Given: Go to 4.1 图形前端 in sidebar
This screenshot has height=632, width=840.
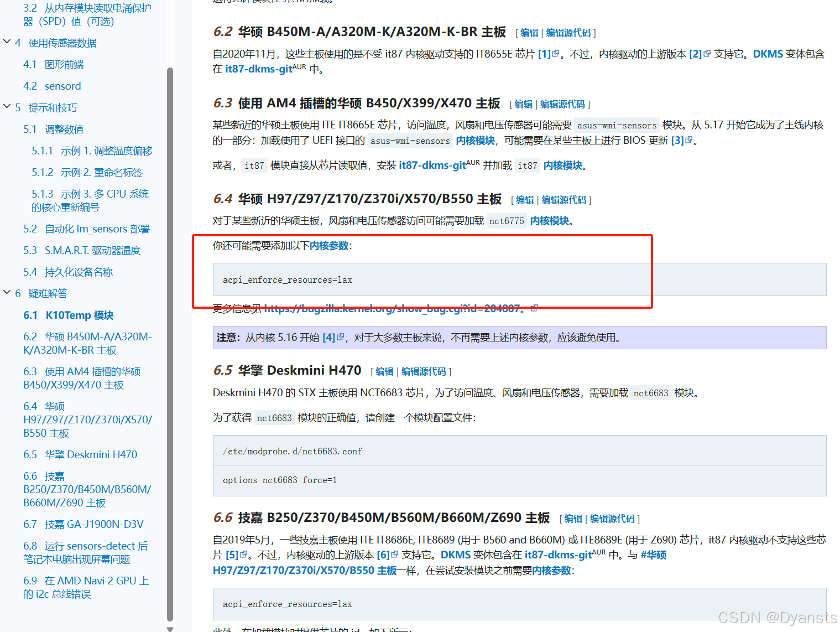Looking at the screenshot, I should pos(54,65).
